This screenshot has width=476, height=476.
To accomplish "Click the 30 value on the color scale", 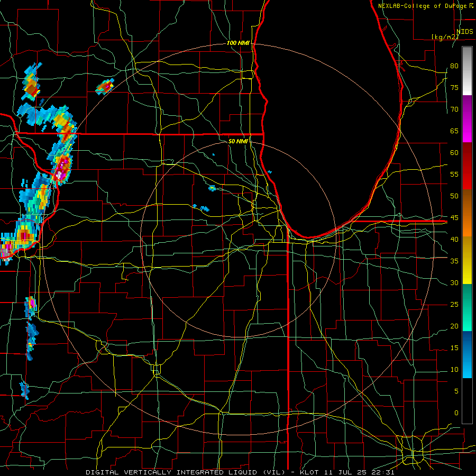I will click(x=454, y=282).
